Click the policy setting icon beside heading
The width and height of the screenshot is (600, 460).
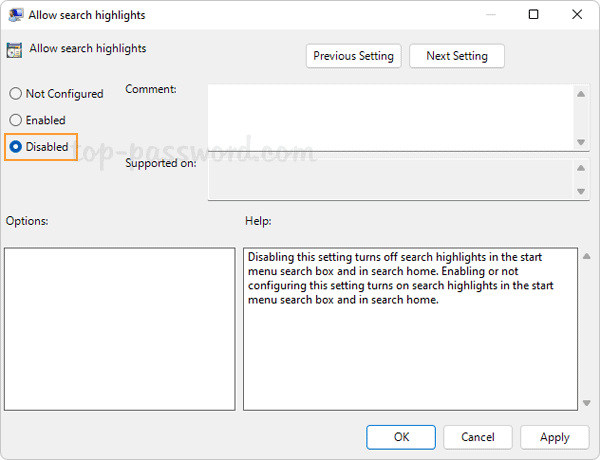(14, 50)
